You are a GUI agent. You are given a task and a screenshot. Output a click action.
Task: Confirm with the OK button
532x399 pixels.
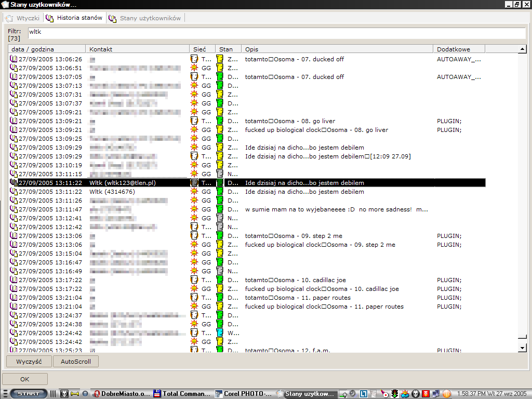point(25,379)
